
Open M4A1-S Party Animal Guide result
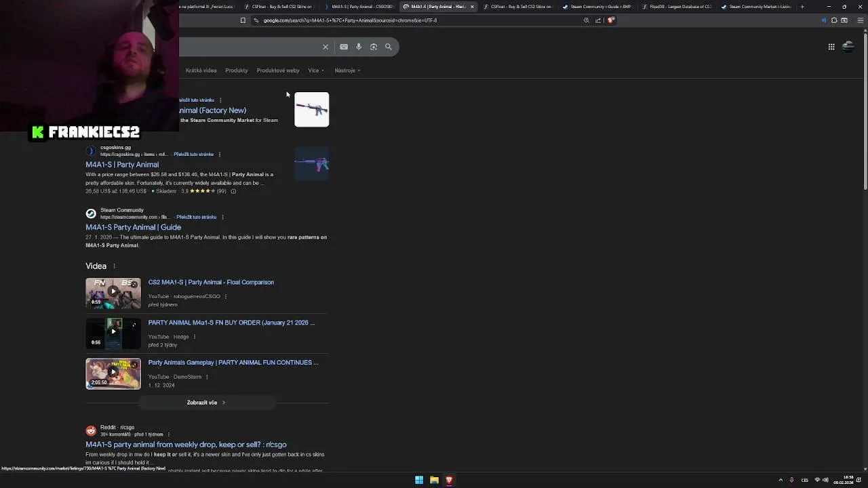tap(134, 228)
